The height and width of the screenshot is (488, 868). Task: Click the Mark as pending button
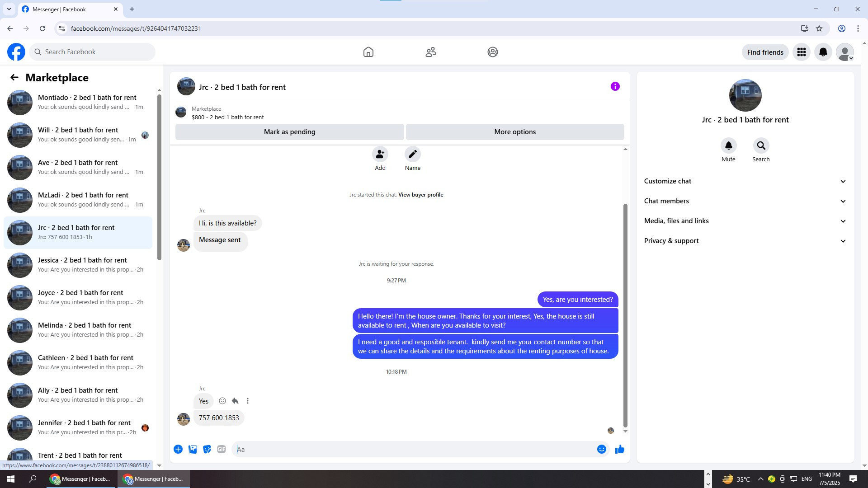click(x=289, y=132)
